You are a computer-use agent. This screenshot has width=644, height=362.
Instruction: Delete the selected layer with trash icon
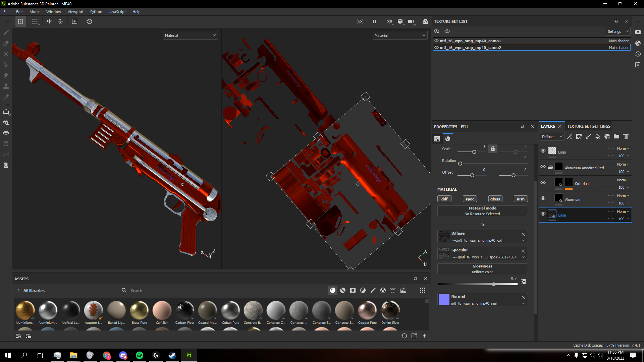626,136
